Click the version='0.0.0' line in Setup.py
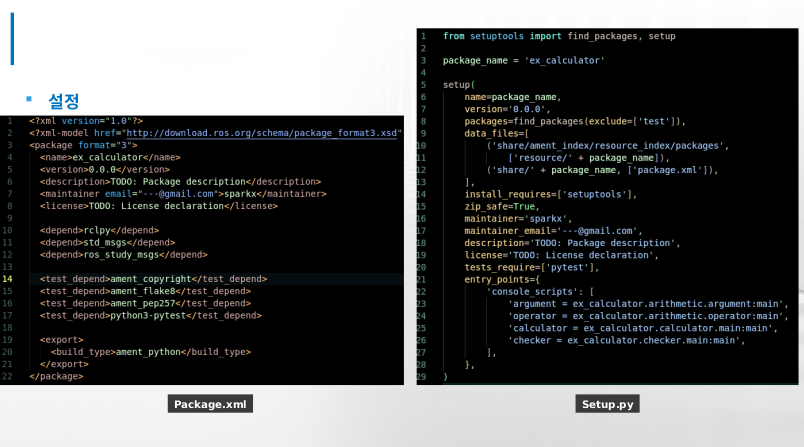Viewport: 804px width, 447px height. click(x=508, y=109)
